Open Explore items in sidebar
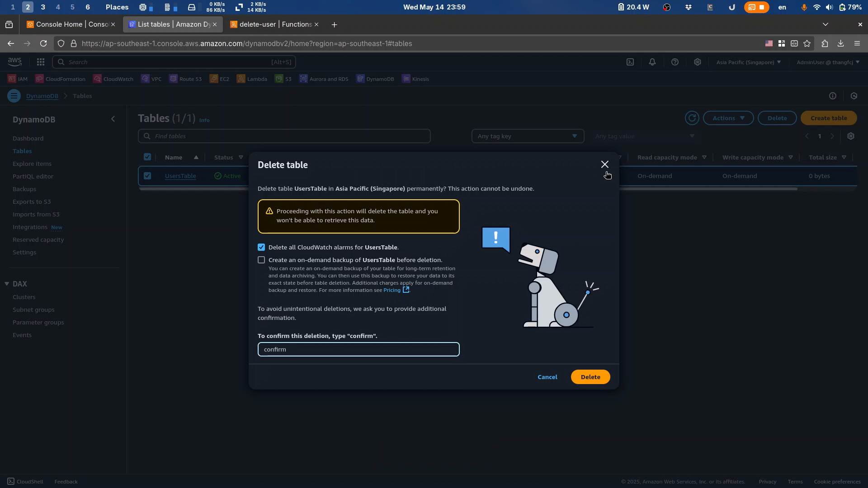The width and height of the screenshot is (868, 488). pos(32,164)
